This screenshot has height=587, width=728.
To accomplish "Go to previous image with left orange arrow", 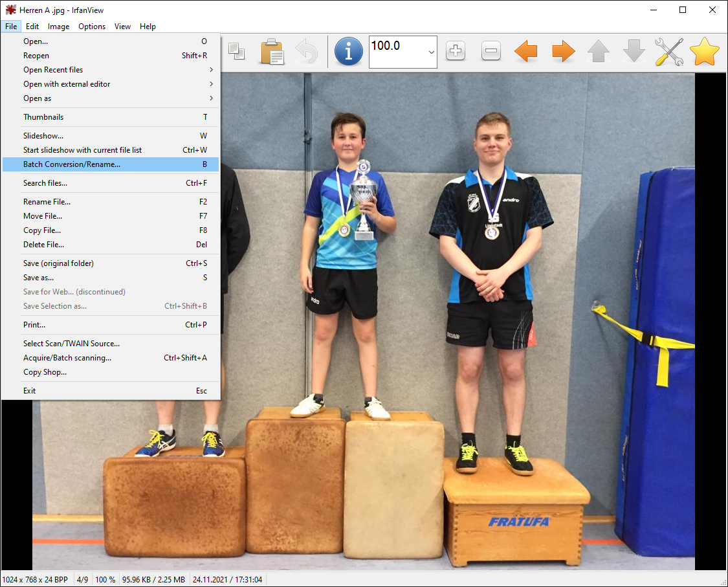I will click(526, 51).
